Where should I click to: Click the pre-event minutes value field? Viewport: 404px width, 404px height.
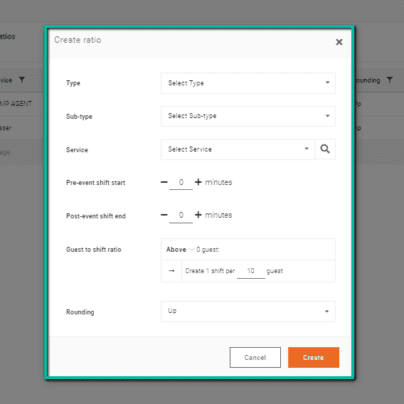pyautogui.click(x=181, y=182)
